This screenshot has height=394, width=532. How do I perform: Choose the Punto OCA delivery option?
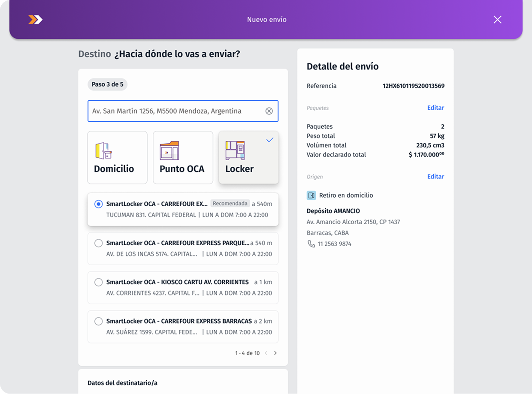(x=183, y=157)
